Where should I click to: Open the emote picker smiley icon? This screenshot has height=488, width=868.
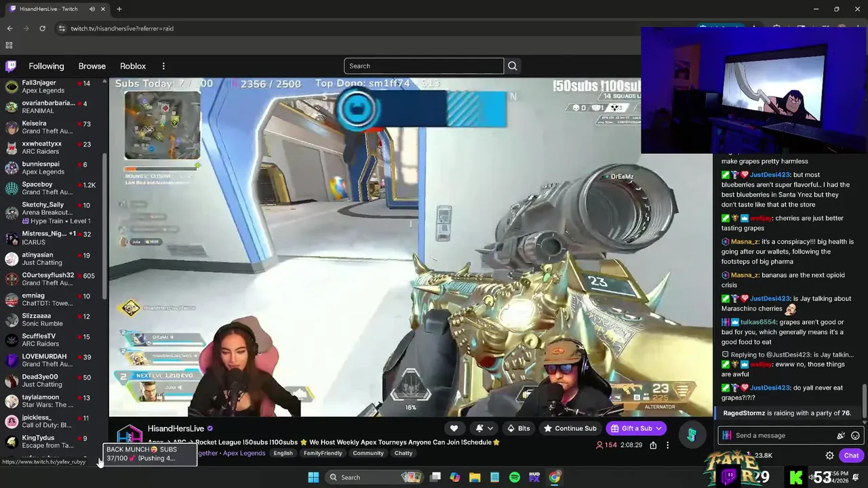855,436
